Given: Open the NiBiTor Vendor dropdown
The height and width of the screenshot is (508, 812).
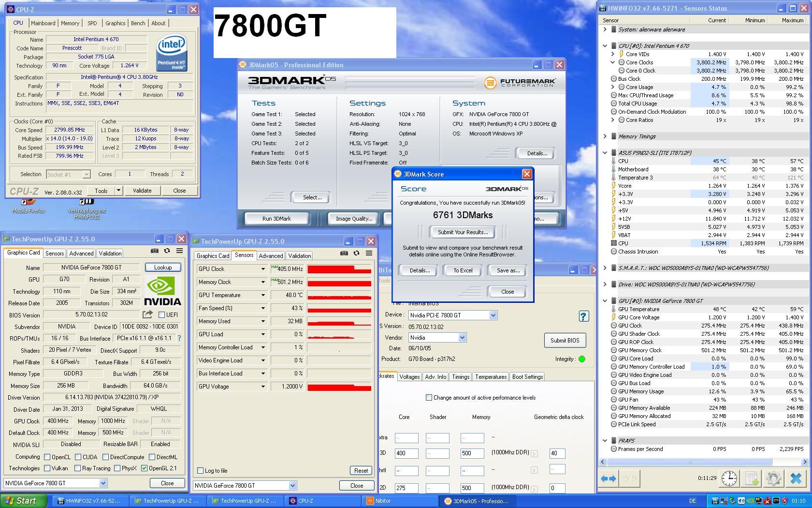Looking at the screenshot, I should [x=462, y=337].
